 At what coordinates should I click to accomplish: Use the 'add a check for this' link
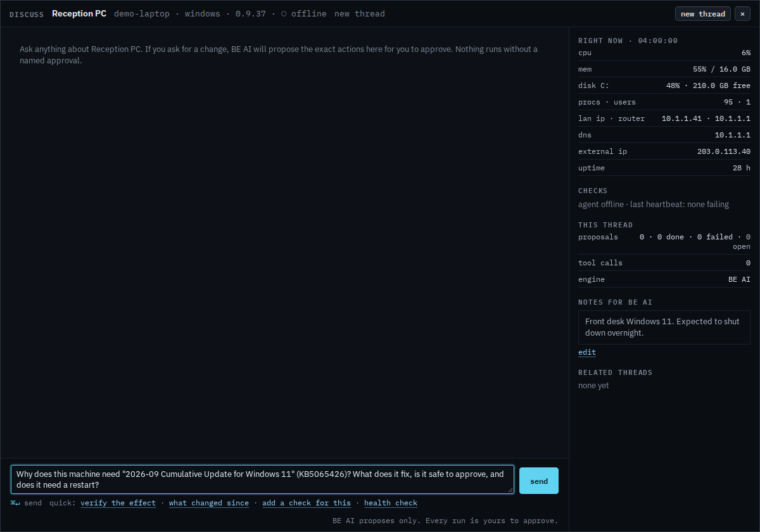pos(307,503)
